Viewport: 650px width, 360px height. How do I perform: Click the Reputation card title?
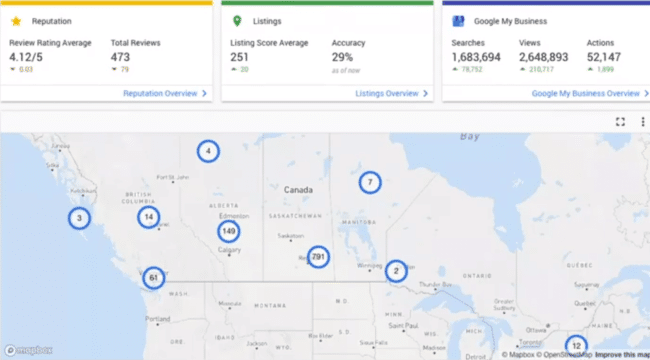pyautogui.click(x=51, y=21)
